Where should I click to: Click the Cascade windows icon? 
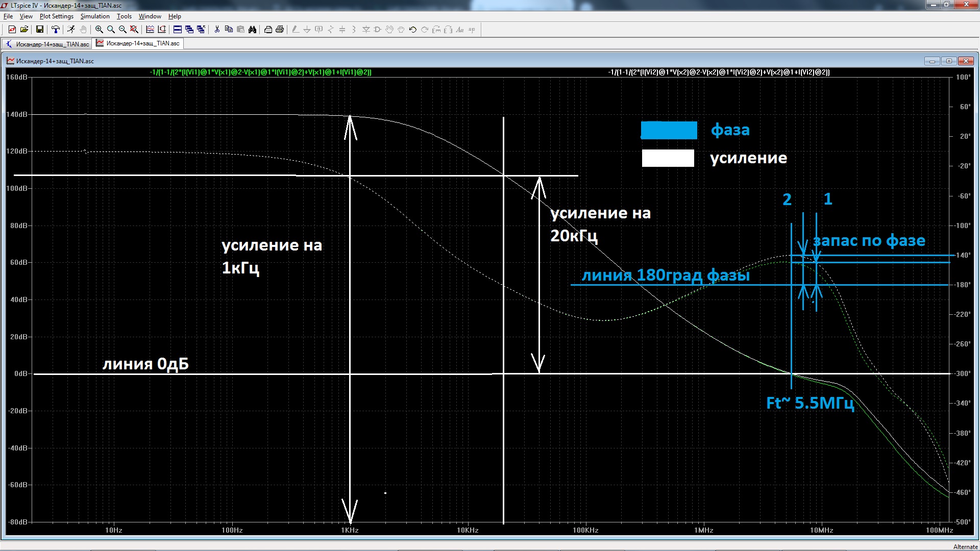189,30
